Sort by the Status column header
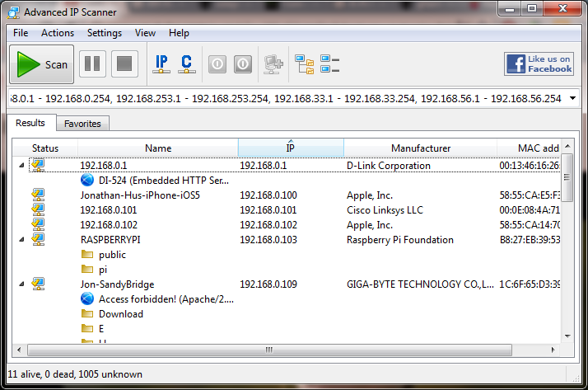 point(45,148)
